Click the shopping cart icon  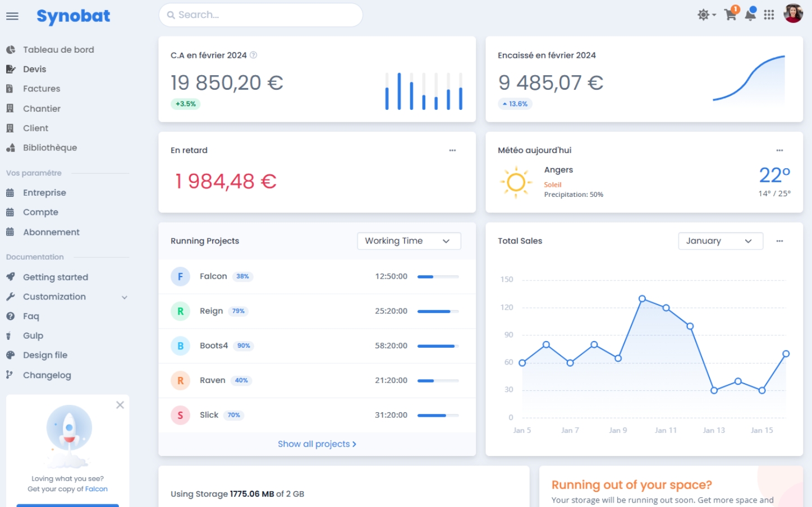click(730, 15)
